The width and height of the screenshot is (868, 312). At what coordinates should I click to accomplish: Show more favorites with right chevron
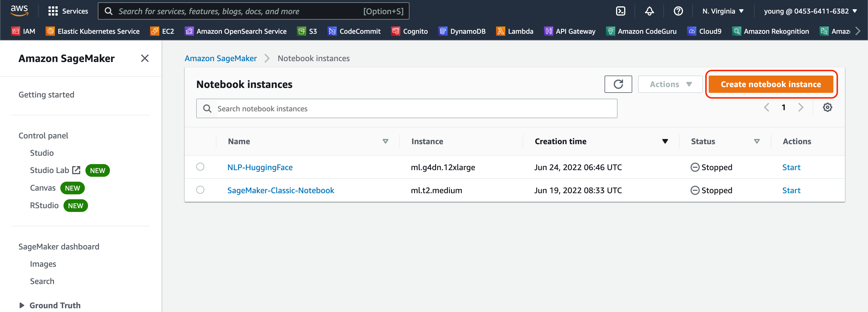click(x=858, y=31)
